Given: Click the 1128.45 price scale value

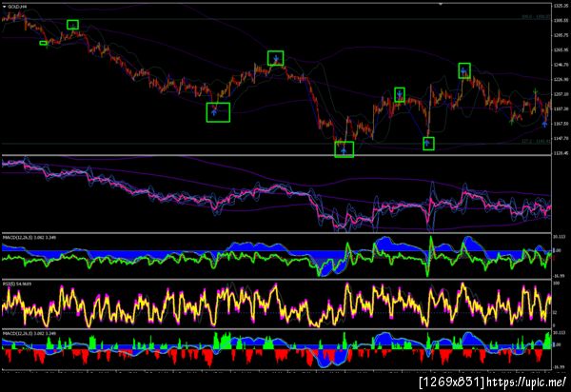Looking at the screenshot, I should [561, 153].
